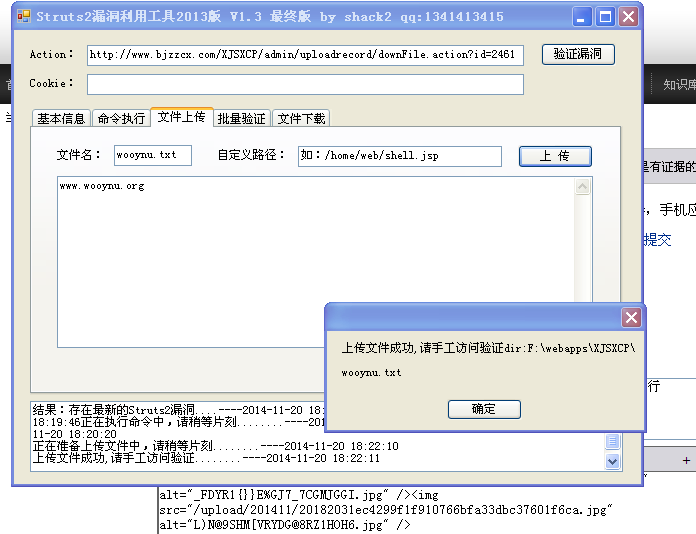Click the 知识库 menu in background browser

pyautogui.click(x=680, y=84)
